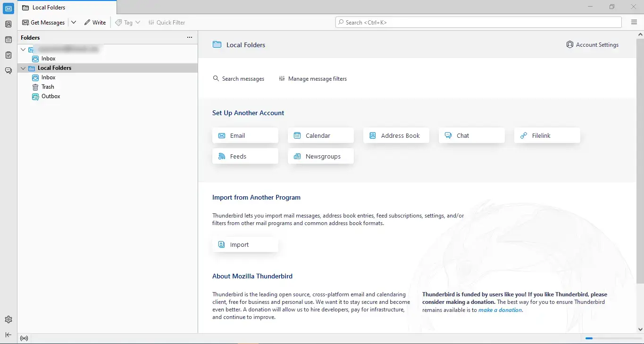Image resolution: width=644 pixels, height=344 pixels.
Task: Select Inbox under the email account
Action: point(48,59)
